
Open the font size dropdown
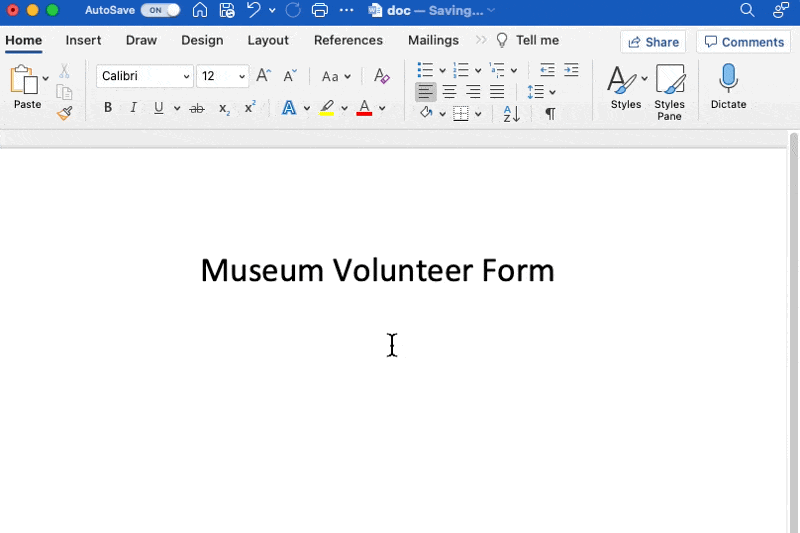[241, 76]
